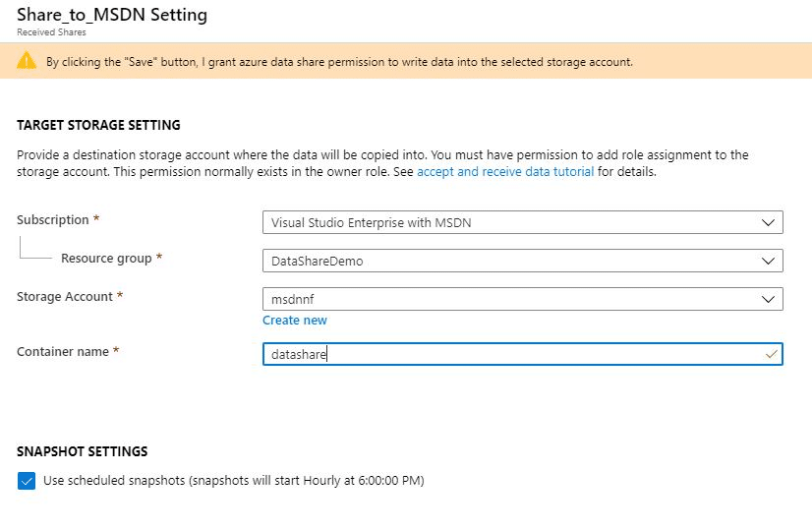Click the Create new storage account link
This screenshot has height=531, width=812.
[295, 321]
